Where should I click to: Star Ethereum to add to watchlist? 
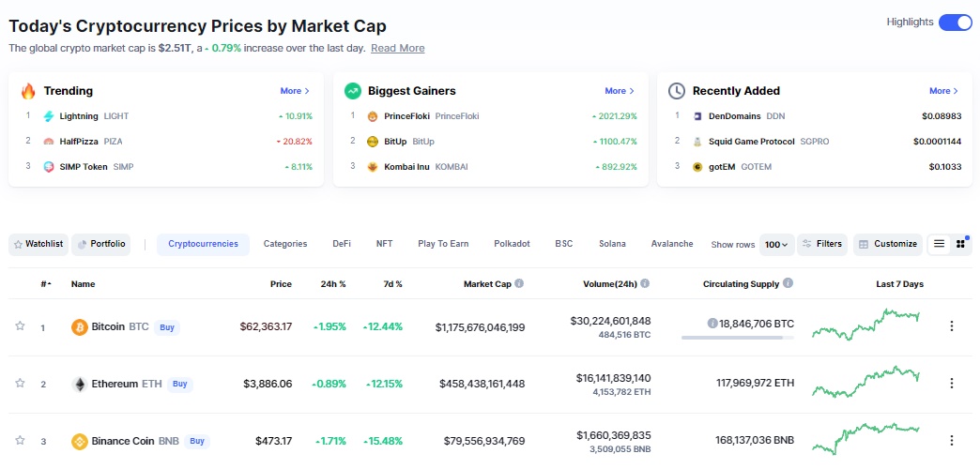tap(20, 384)
